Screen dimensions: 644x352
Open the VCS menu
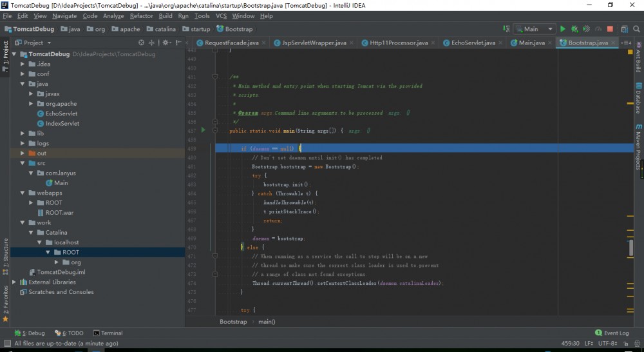click(221, 16)
